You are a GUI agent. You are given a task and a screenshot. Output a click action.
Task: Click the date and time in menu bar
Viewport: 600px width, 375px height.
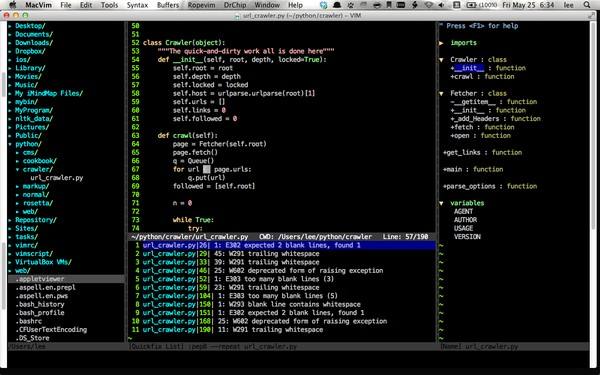(528, 5)
